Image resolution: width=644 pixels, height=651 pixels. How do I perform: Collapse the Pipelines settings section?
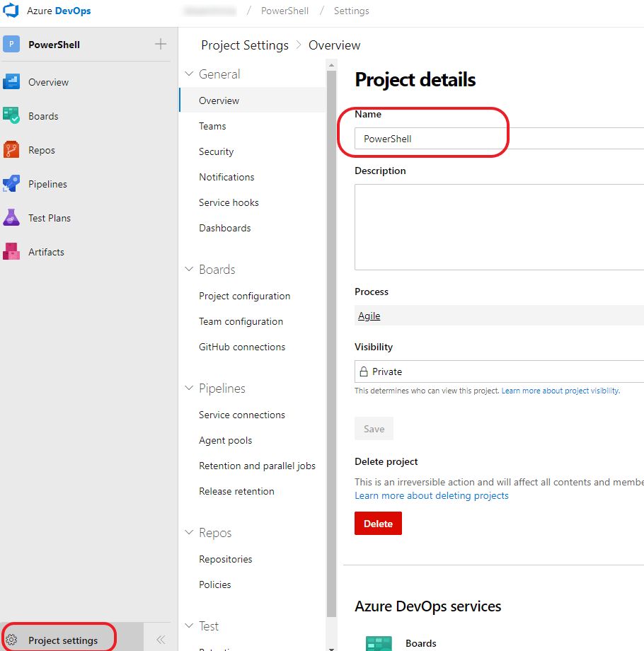[189, 388]
